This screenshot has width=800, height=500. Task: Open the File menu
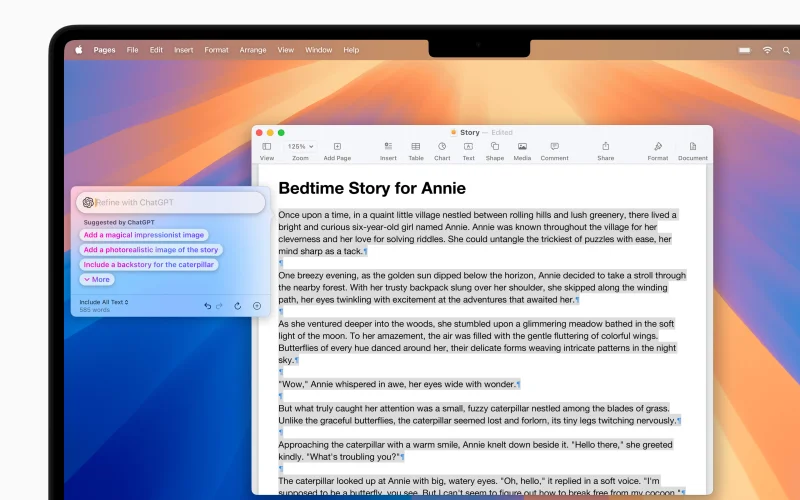(x=132, y=50)
